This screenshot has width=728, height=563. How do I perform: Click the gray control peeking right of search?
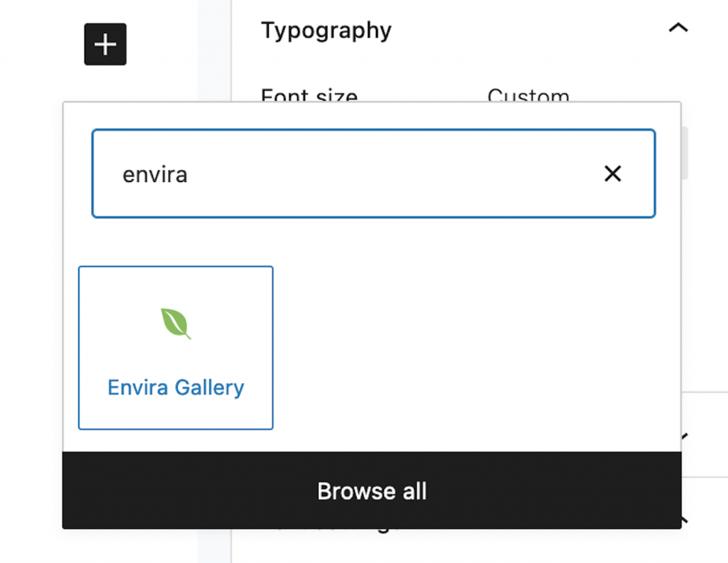coord(685,153)
